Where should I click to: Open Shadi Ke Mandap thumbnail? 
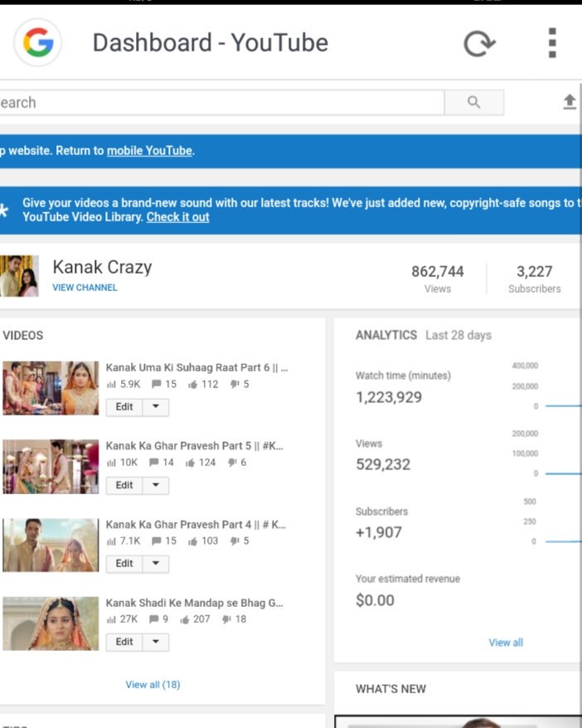[x=51, y=624]
